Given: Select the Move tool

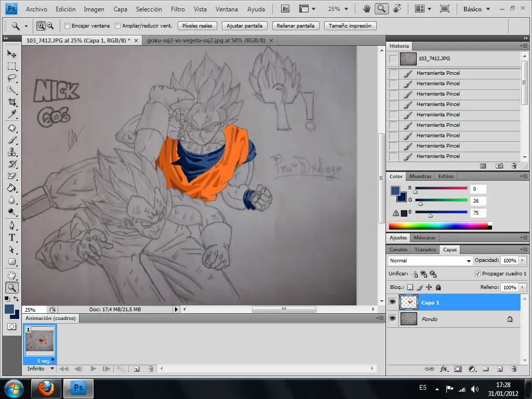Looking at the screenshot, I should [x=11, y=54].
